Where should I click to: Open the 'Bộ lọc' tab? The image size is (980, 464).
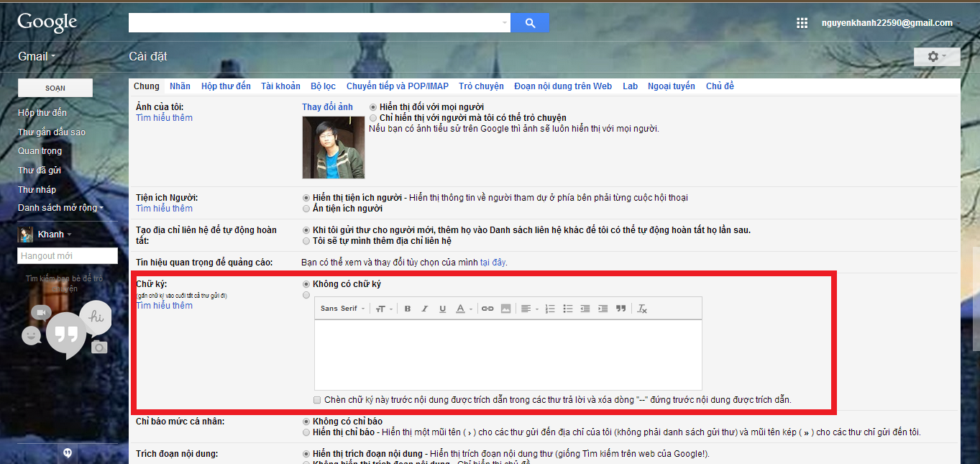point(324,86)
